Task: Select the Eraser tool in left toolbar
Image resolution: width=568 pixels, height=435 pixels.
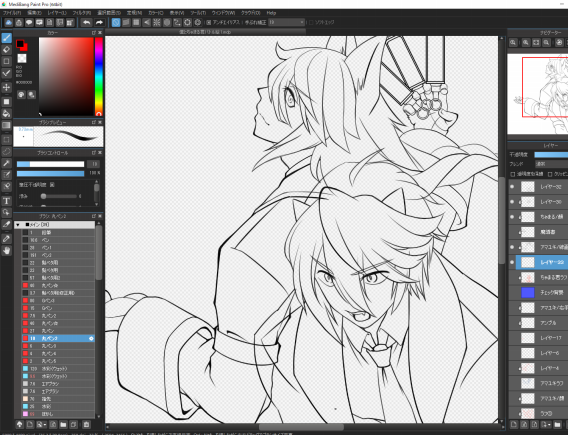Action: click(7, 50)
